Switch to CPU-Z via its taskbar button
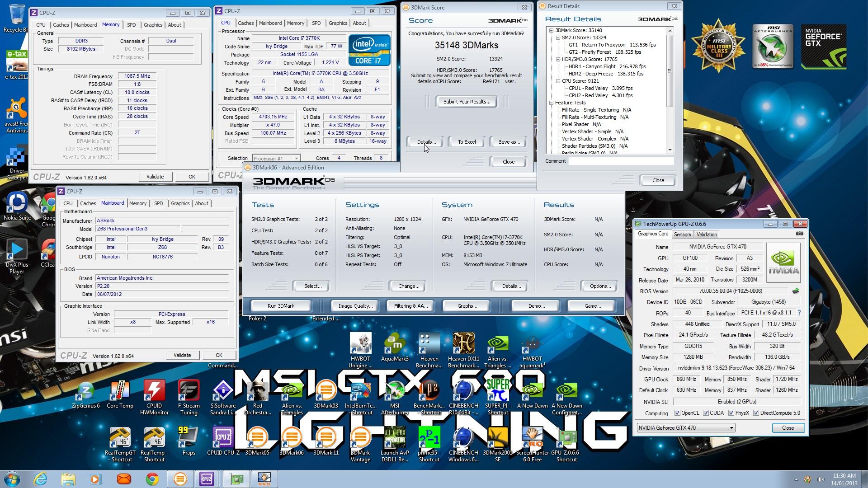The width and height of the screenshot is (868, 488). [207, 479]
